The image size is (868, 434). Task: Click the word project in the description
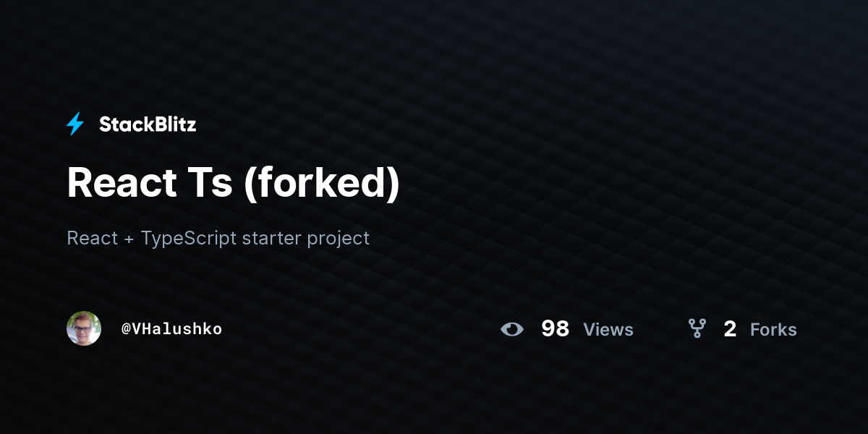(339, 239)
